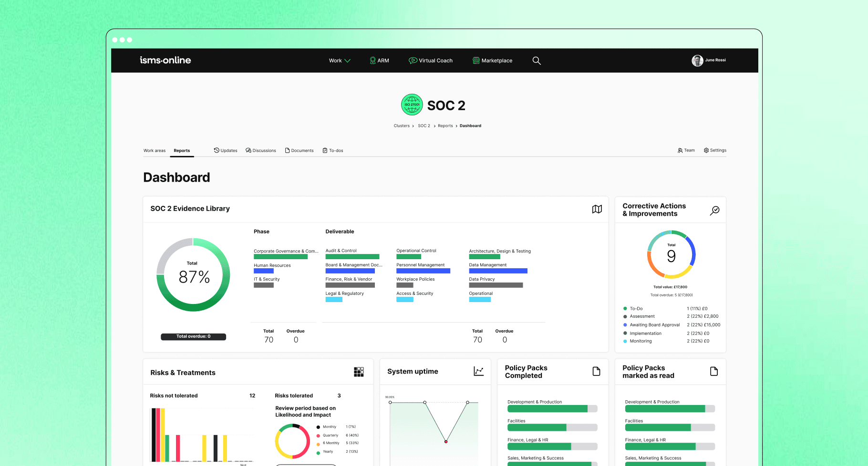Open the Discussions tab
The height and width of the screenshot is (466, 868).
click(x=261, y=150)
